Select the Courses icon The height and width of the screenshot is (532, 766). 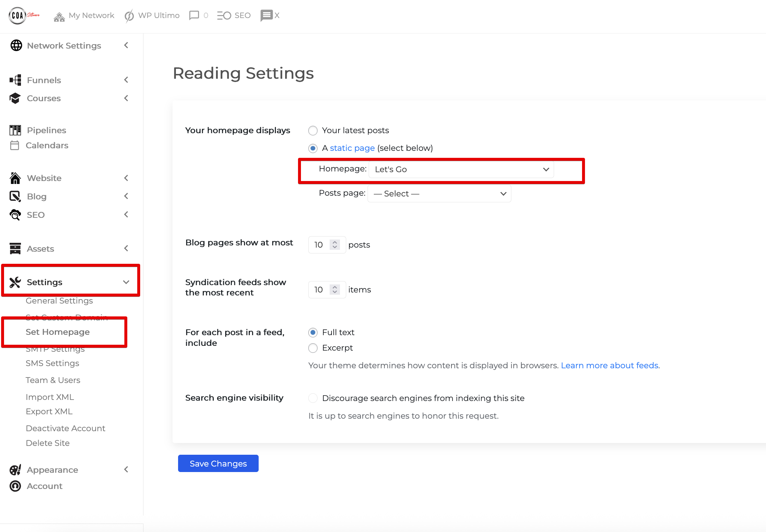pos(15,98)
